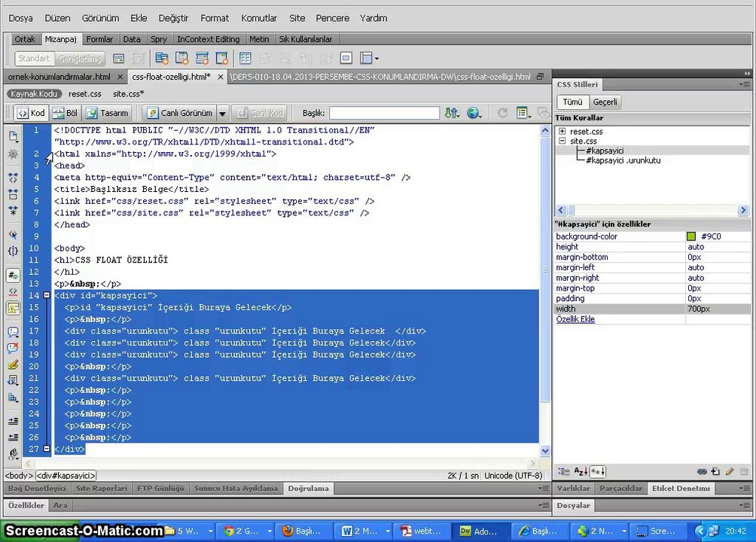Collapse site.css in rules tree
756x542 pixels.
pos(562,141)
